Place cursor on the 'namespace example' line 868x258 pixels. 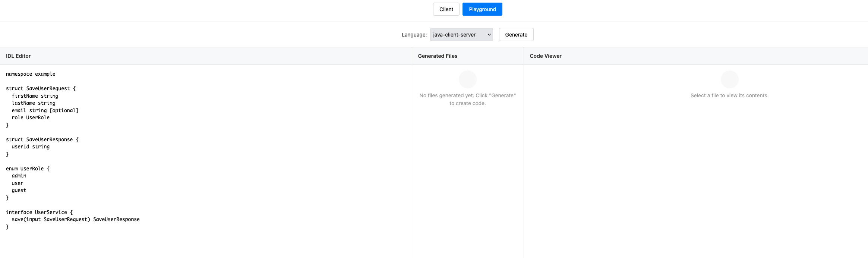(31, 74)
